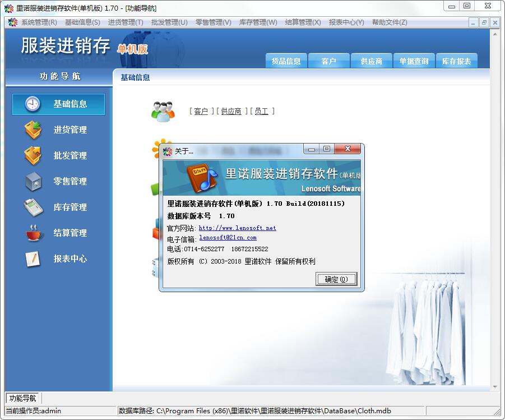Open the 结算管理(X) menu
This screenshot has height=420, width=505.
click(303, 22)
